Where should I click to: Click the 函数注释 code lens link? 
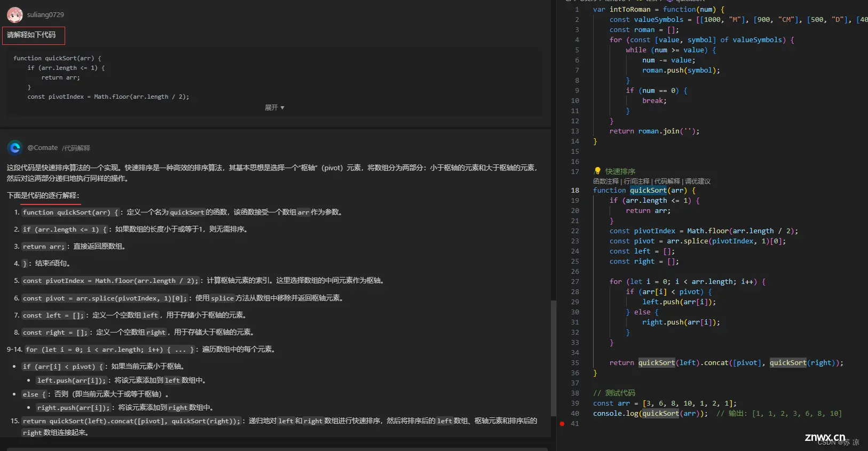607,181
